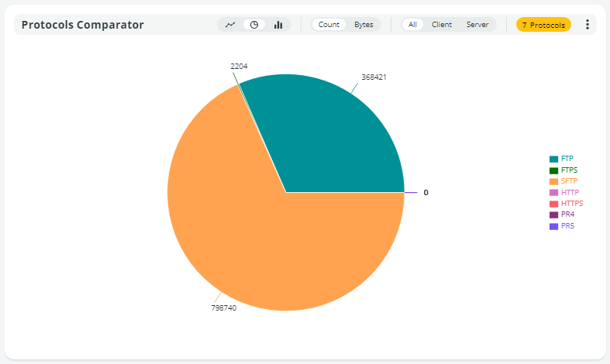Toggle metric to Count
The height and width of the screenshot is (364, 610).
click(329, 25)
